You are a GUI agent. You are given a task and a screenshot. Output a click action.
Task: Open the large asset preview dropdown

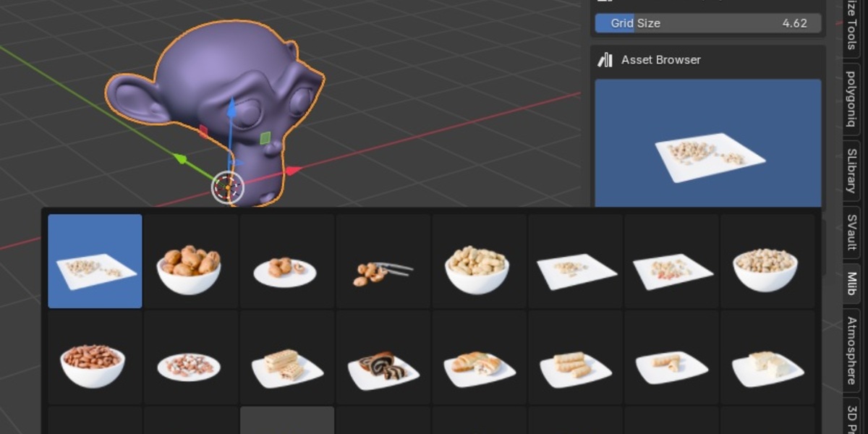click(x=708, y=143)
